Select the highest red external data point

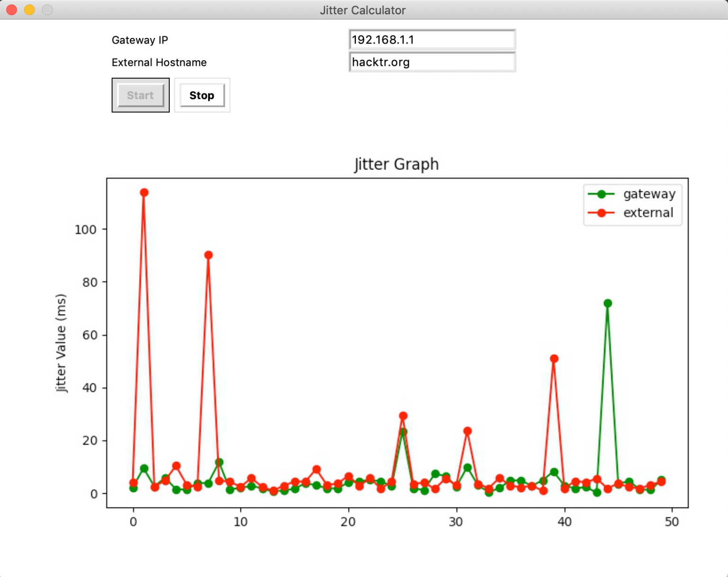pos(144,192)
